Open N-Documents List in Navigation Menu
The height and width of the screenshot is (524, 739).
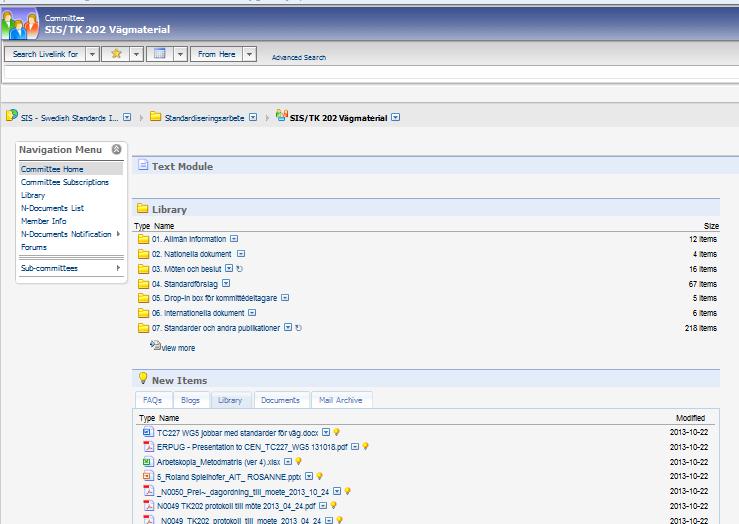52,208
